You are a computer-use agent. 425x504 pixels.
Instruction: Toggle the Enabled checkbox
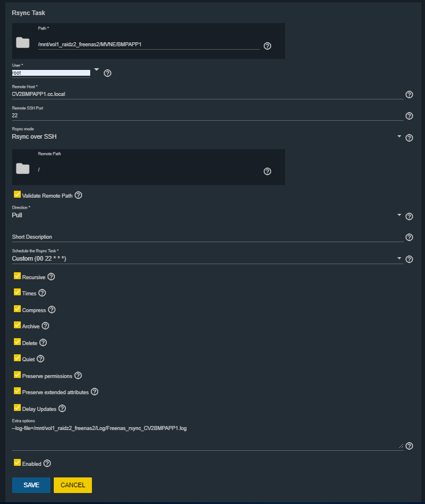click(17, 462)
